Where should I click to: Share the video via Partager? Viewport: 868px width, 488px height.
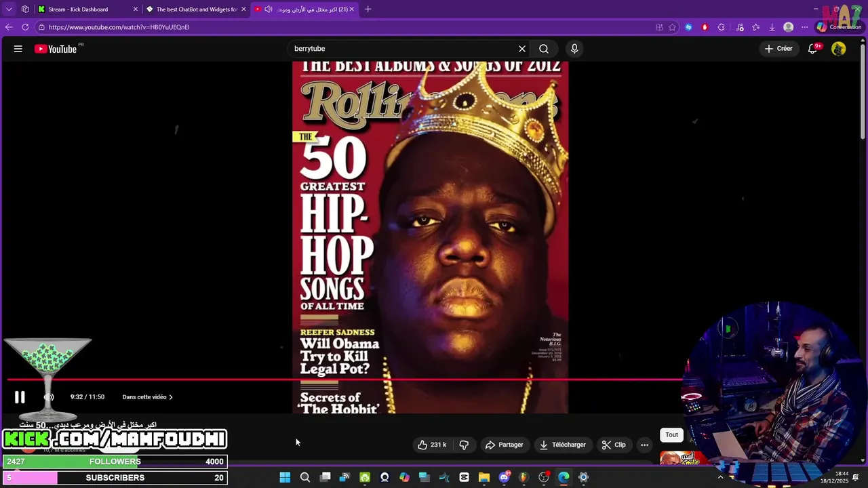[x=505, y=445]
